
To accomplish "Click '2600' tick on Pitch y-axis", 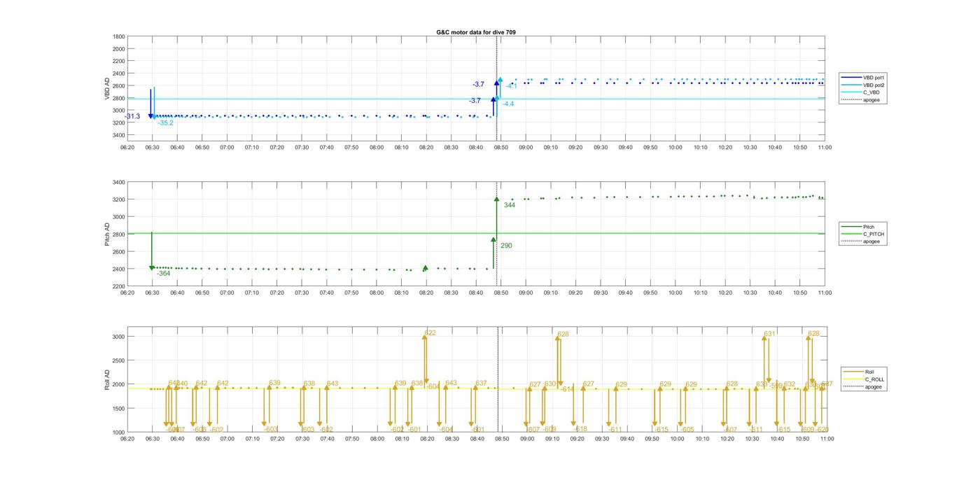I will pos(119,252).
